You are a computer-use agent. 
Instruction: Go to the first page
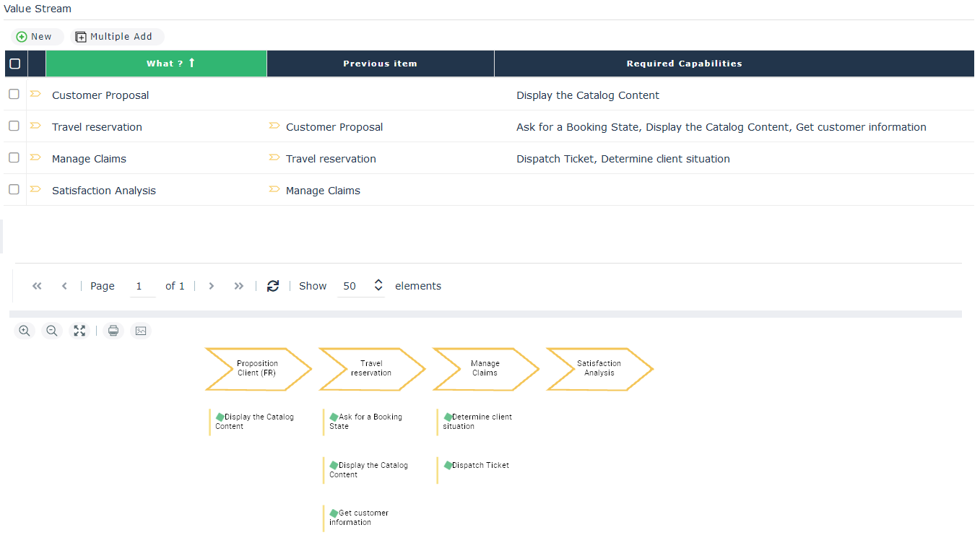coord(37,286)
